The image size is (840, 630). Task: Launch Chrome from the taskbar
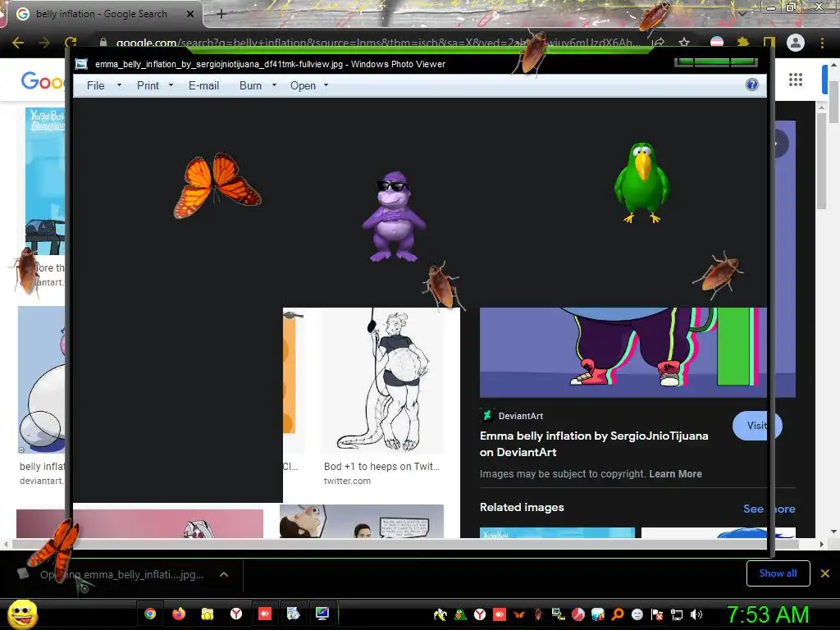pos(150,614)
